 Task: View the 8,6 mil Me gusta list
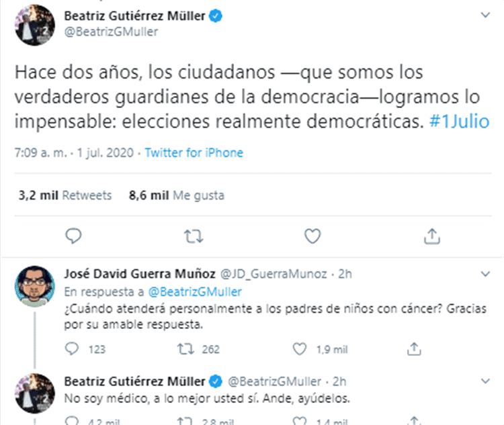pos(176,195)
